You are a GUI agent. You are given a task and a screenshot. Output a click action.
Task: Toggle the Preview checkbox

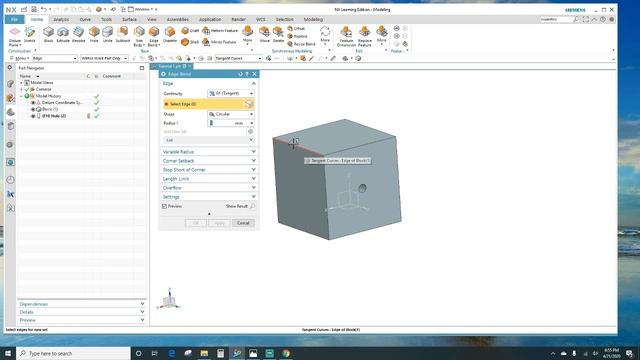(x=164, y=207)
